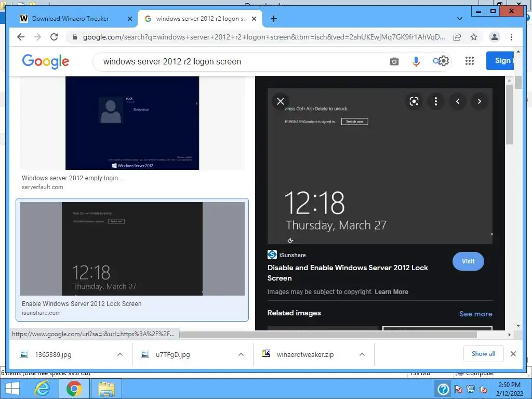Viewport: 532px width, 399px height.
Task: Open the Google apps grid
Action: [x=470, y=61]
